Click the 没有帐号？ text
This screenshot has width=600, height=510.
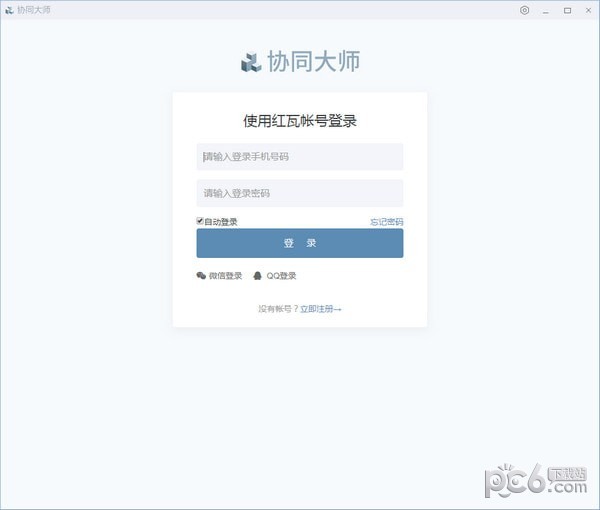278,309
